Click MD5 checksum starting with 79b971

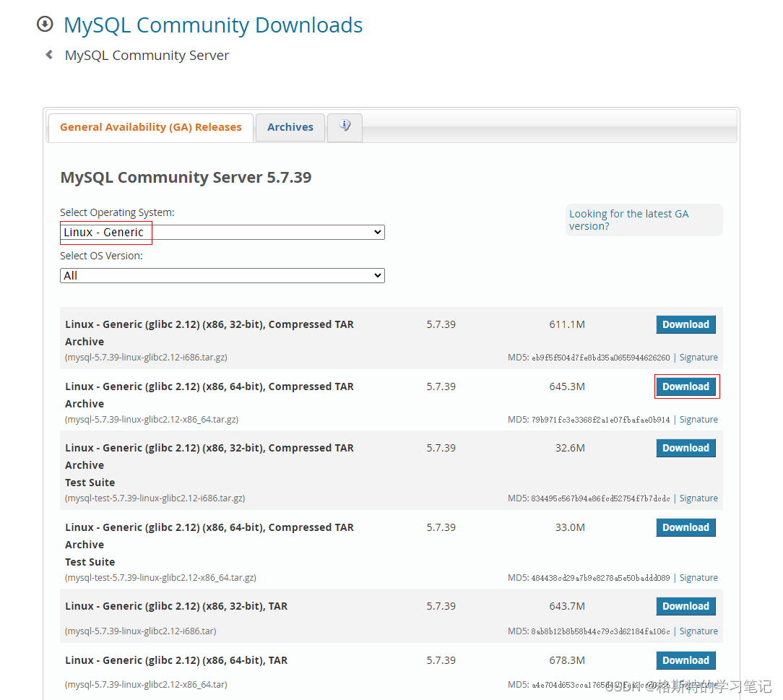click(601, 420)
